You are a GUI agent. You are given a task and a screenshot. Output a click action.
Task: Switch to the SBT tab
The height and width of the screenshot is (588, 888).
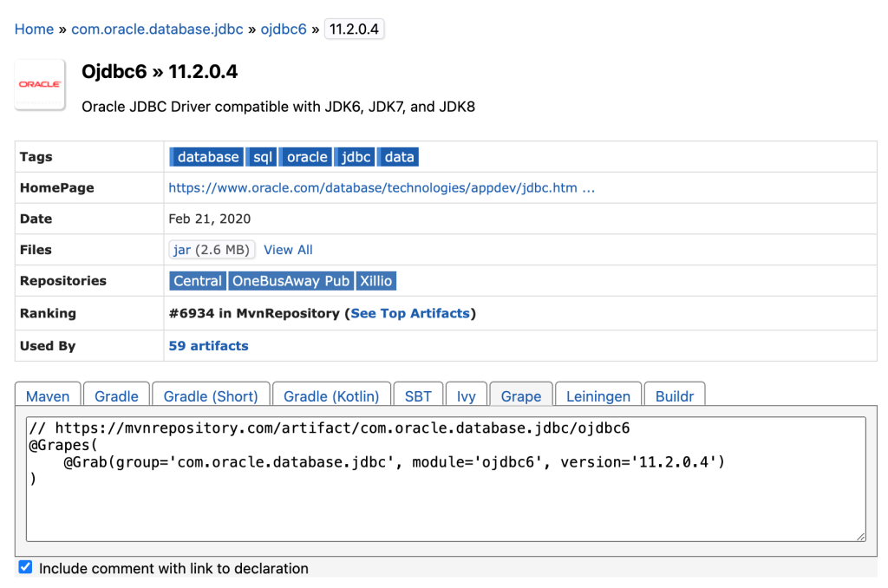tap(418, 395)
